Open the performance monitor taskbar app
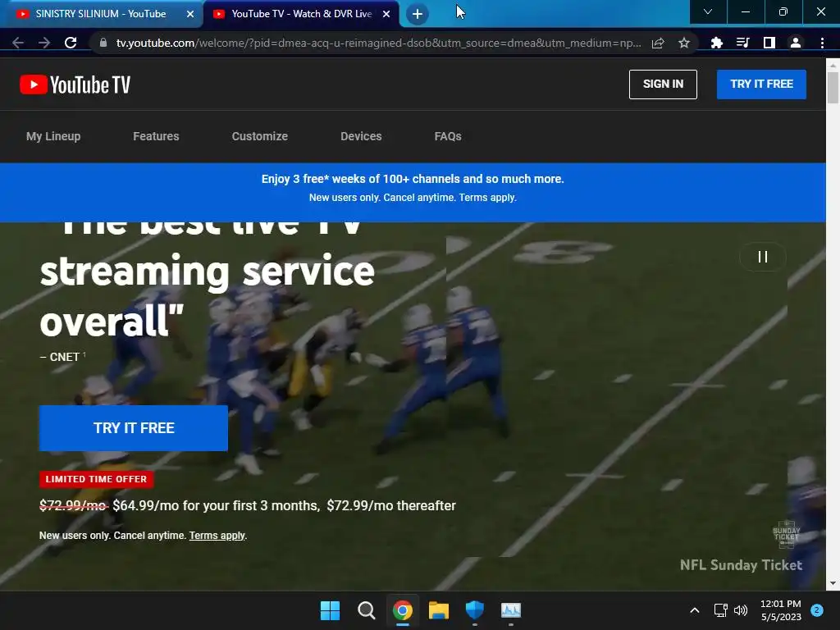840x630 pixels. [510, 610]
